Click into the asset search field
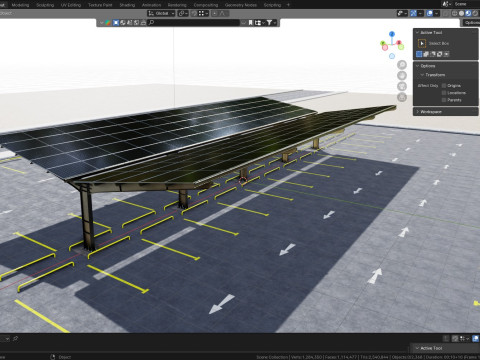Viewport: 480px width, 360px height. [x=194, y=23]
